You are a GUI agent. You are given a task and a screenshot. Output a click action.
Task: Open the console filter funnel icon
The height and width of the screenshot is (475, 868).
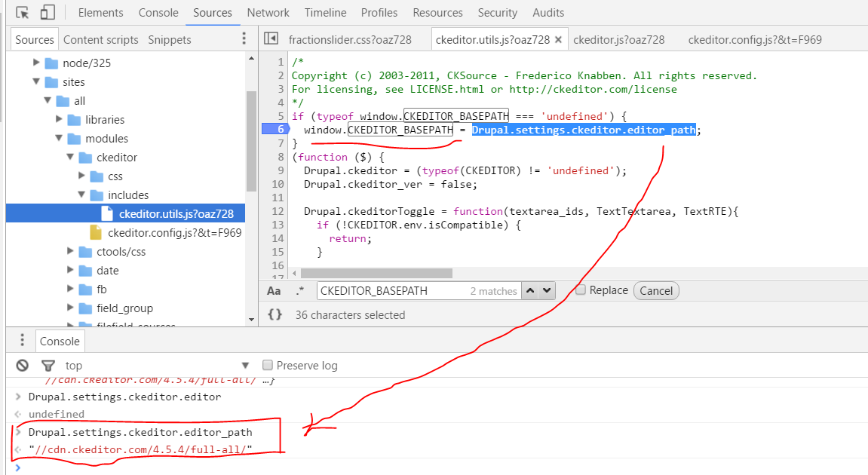48,366
